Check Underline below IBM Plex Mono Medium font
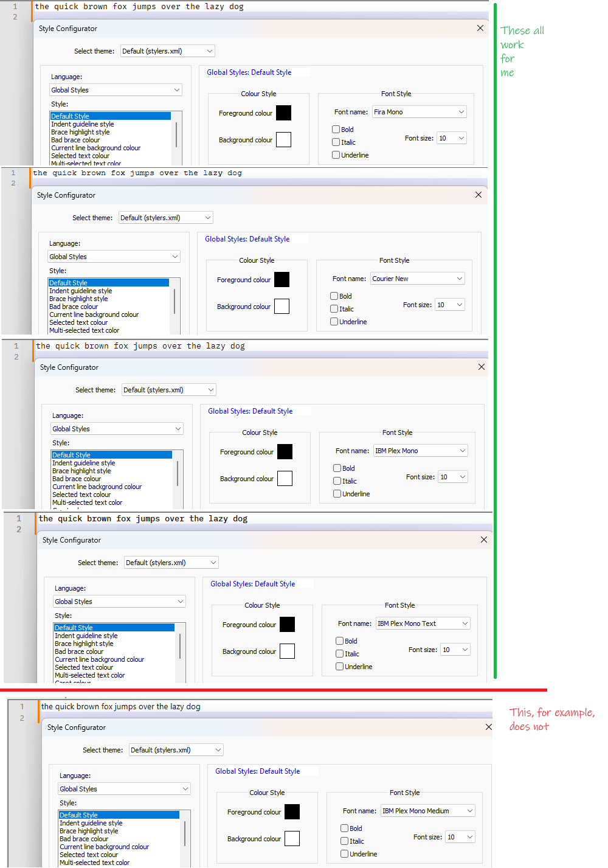 click(345, 854)
